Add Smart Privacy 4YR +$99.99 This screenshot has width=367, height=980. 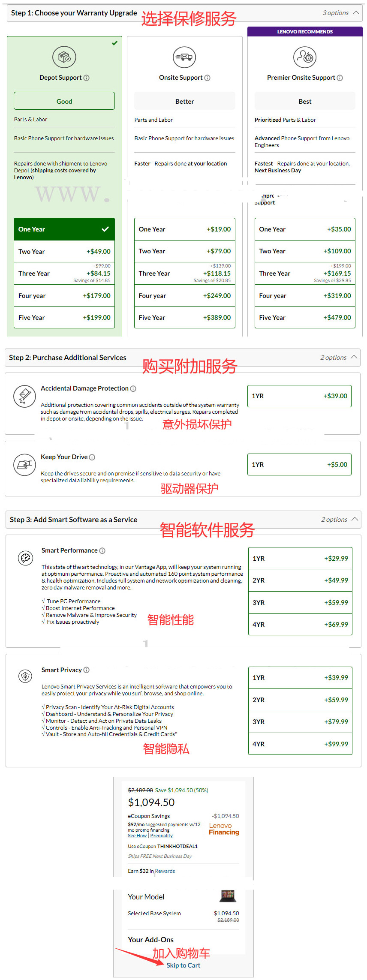coord(300,744)
